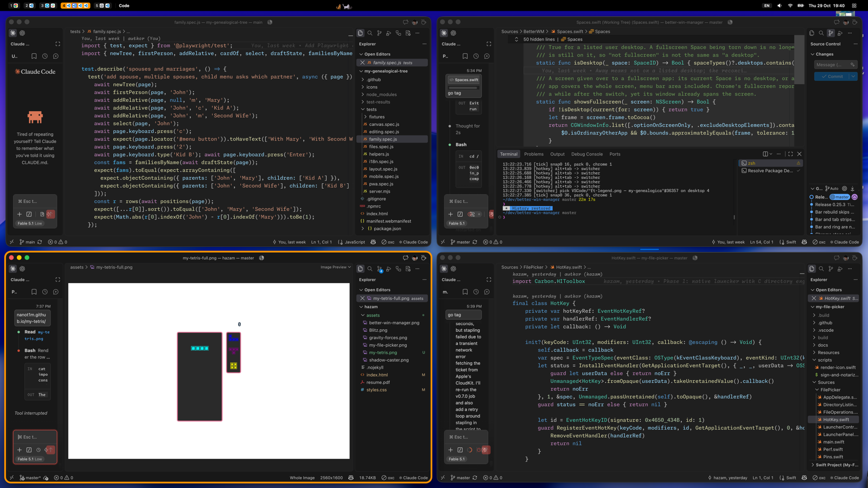The width and height of the screenshot is (868, 488).
Task: Start a new chat in better-win-manager's Claude panel
Action: pos(487,56)
